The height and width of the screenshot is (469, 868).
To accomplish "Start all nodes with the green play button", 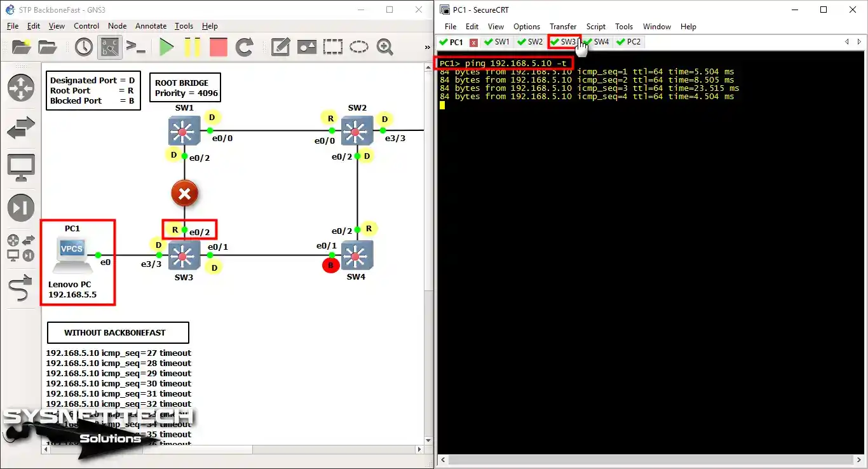I will pos(166,47).
